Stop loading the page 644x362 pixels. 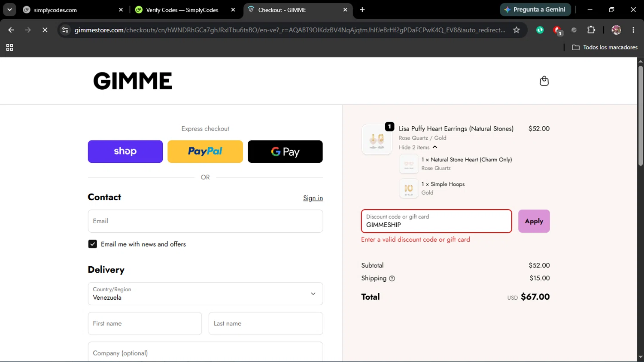(x=45, y=30)
